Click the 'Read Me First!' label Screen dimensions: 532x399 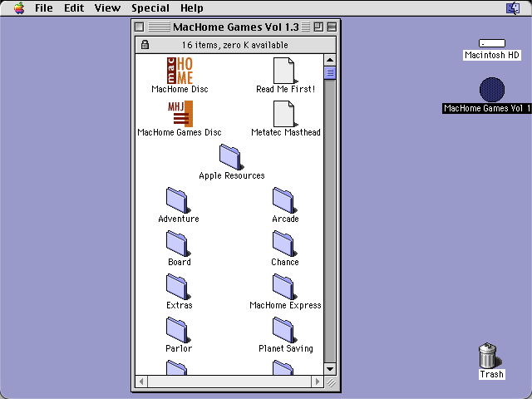(285, 89)
